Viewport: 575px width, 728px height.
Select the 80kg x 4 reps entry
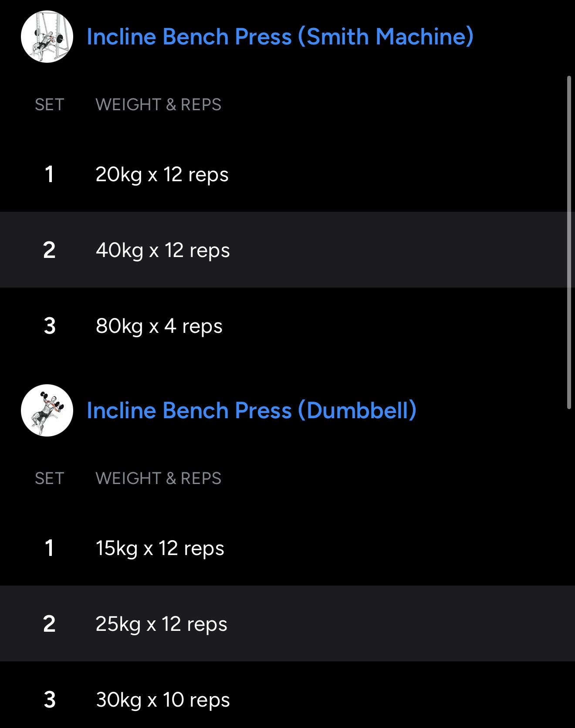coord(159,326)
